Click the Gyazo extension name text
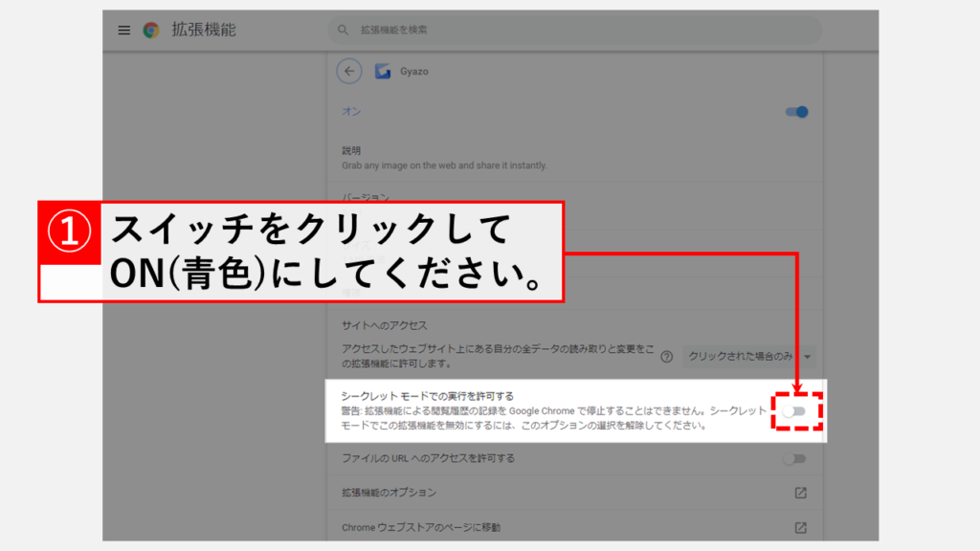980x551 pixels. (x=413, y=71)
